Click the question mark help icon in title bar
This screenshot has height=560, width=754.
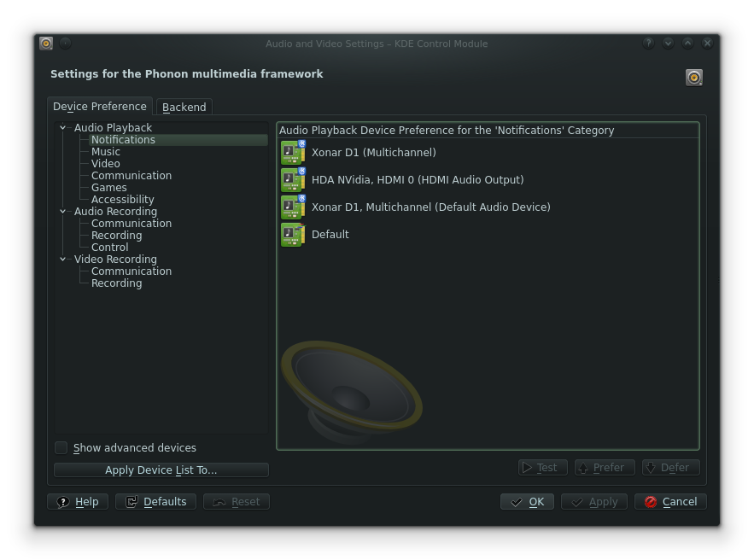[x=648, y=44]
